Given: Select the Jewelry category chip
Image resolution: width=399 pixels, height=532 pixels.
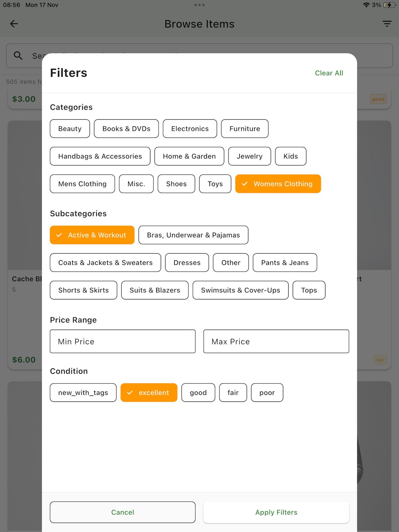Looking at the screenshot, I should [250, 156].
